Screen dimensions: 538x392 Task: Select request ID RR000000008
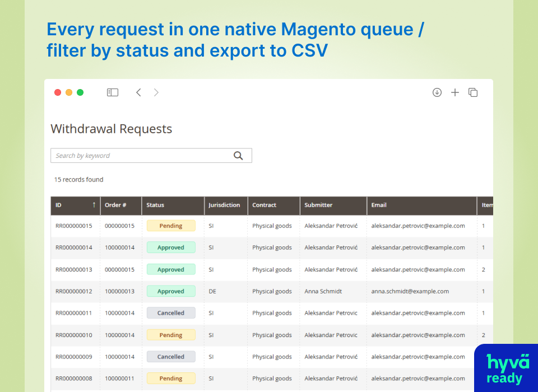(x=74, y=379)
